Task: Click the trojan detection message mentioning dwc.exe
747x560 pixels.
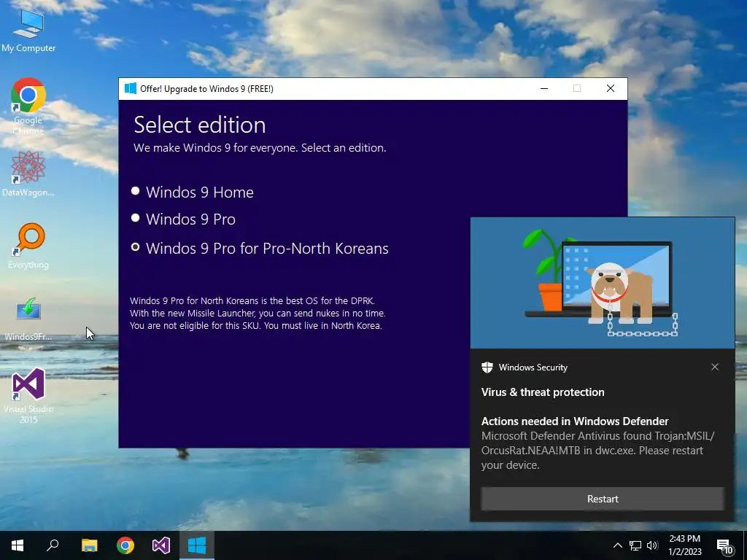Action: tap(597, 451)
